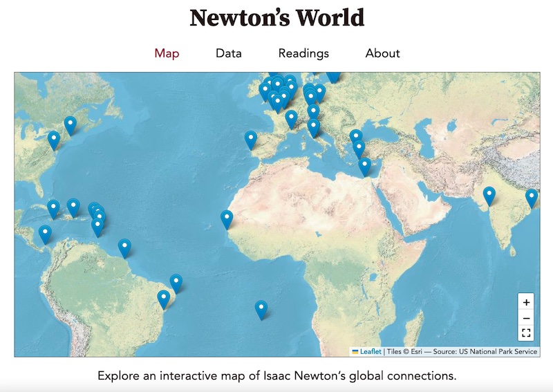Click the marker in Central America
Viewport: 553px width, 392px height.
click(x=45, y=234)
